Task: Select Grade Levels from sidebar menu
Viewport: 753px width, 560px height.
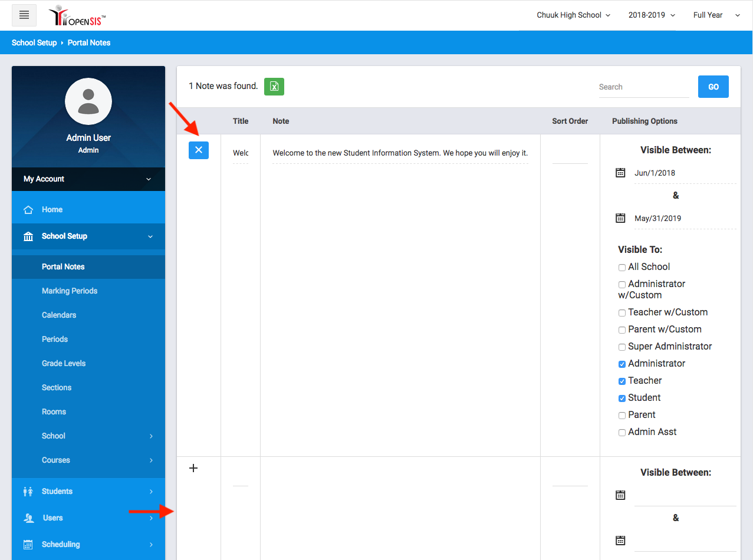Action: pyautogui.click(x=64, y=363)
